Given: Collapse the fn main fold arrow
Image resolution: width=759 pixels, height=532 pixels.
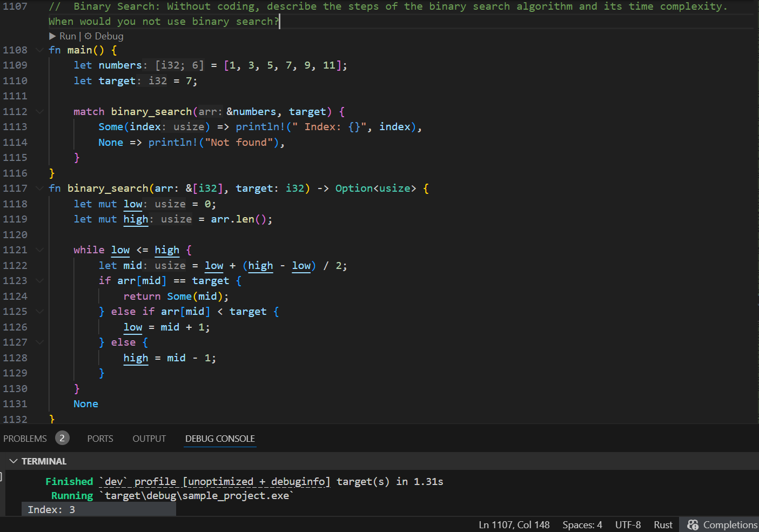Looking at the screenshot, I should pyautogui.click(x=39, y=50).
